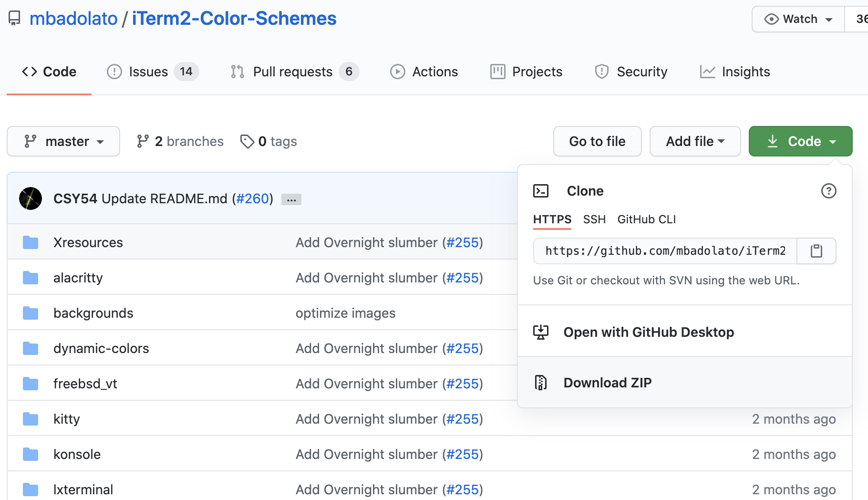Switch to the SSH clone tab

click(x=594, y=219)
